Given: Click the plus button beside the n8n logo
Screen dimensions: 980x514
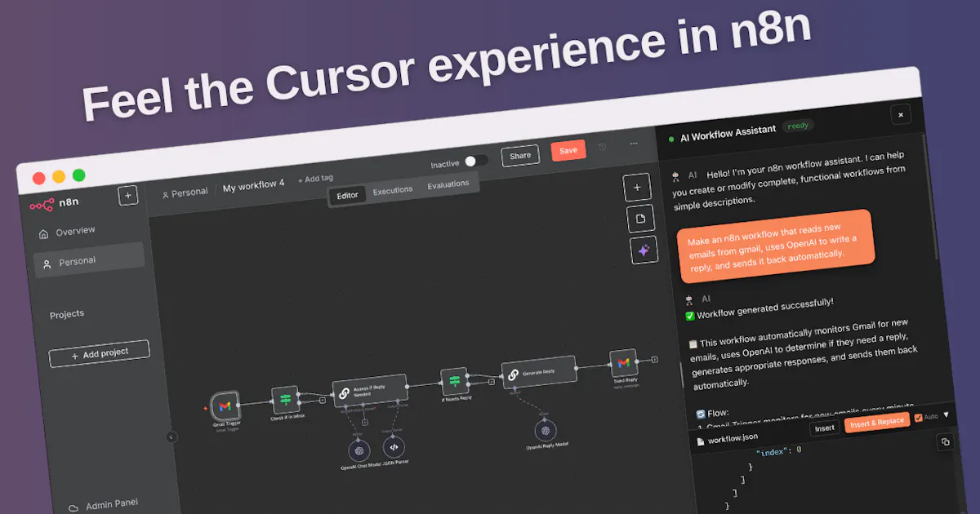Looking at the screenshot, I should coord(128,196).
